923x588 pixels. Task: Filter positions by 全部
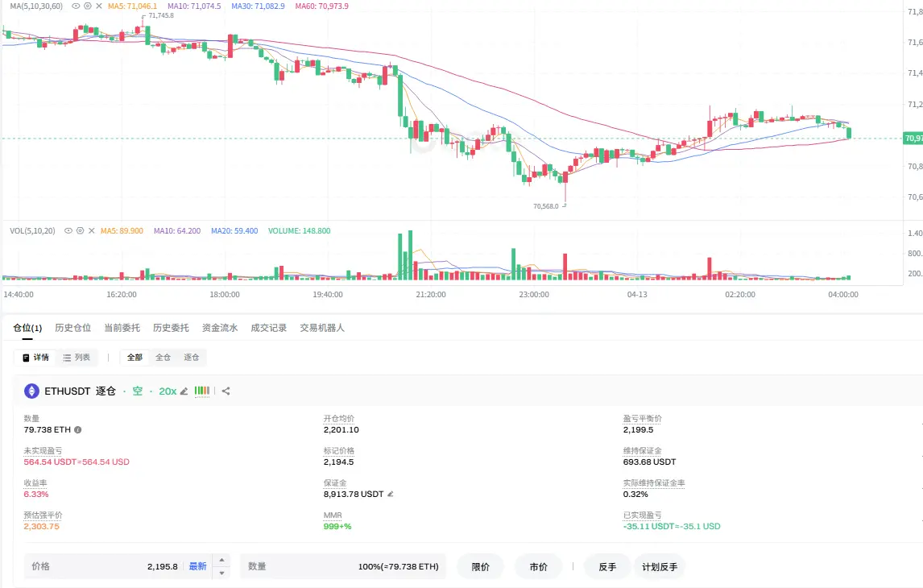pyautogui.click(x=135, y=358)
